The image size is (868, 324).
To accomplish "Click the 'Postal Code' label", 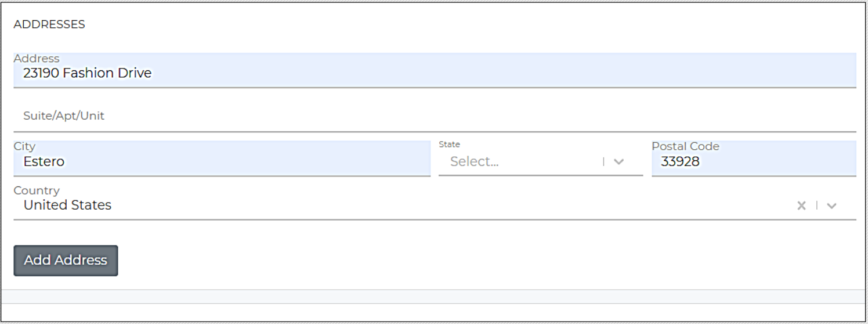I will [x=685, y=147].
